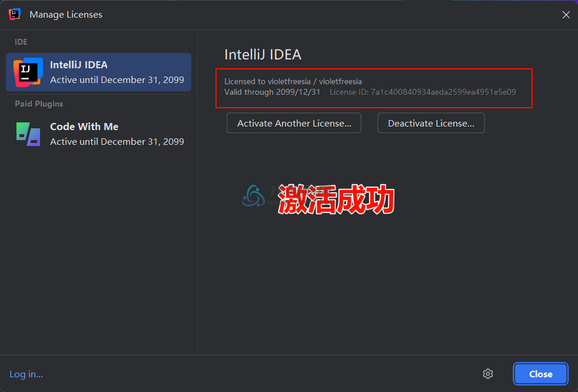Click Deactivate License button
Screen dimensions: 578x392
[x=431, y=123]
